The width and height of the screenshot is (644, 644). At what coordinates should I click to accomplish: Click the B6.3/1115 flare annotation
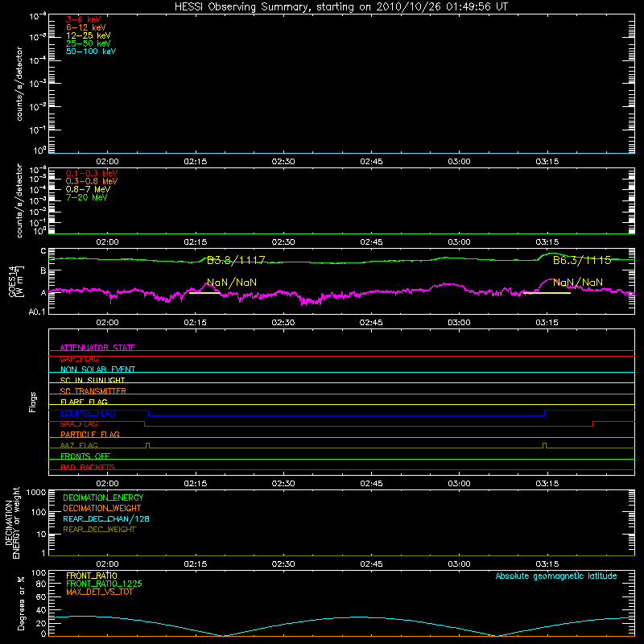582,260
